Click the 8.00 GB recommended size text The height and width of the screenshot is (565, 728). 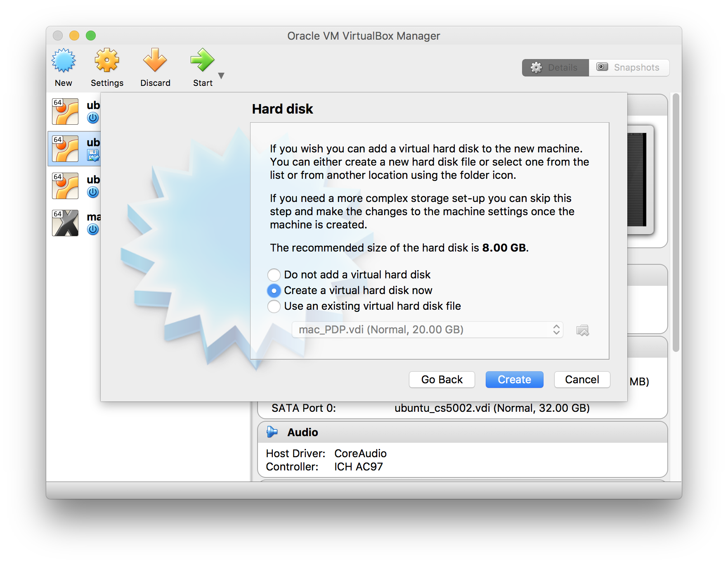point(504,248)
